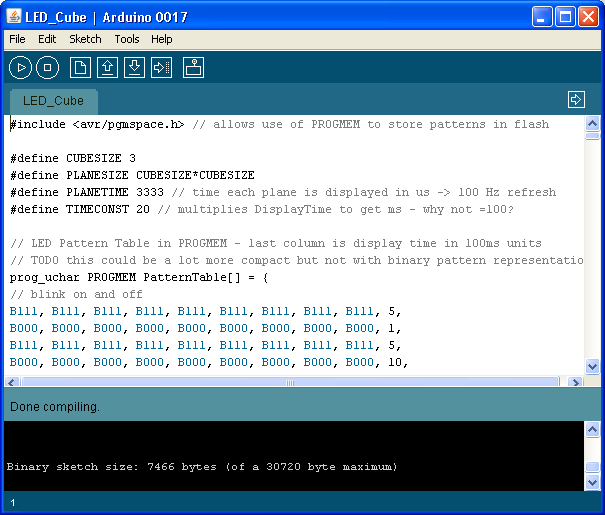605x515 pixels.
Task: Open the tab menu arrow button
Action: click(575, 99)
